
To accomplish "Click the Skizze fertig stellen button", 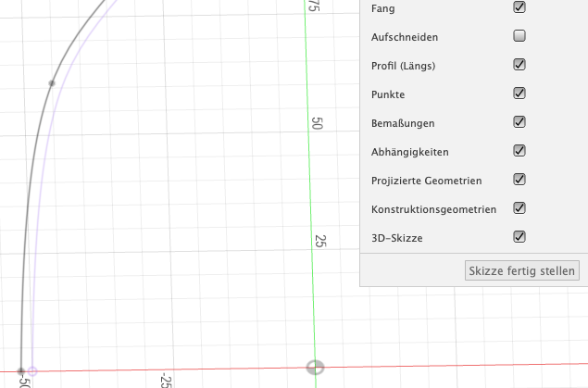I will (x=523, y=270).
